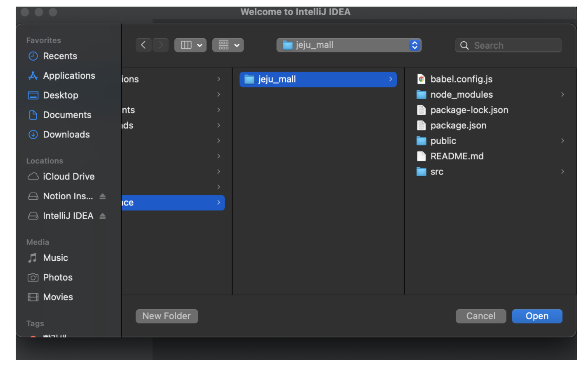Click the Recents clock icon
Viewport: 588px width, 368px height.
click(x=33, y=56)
